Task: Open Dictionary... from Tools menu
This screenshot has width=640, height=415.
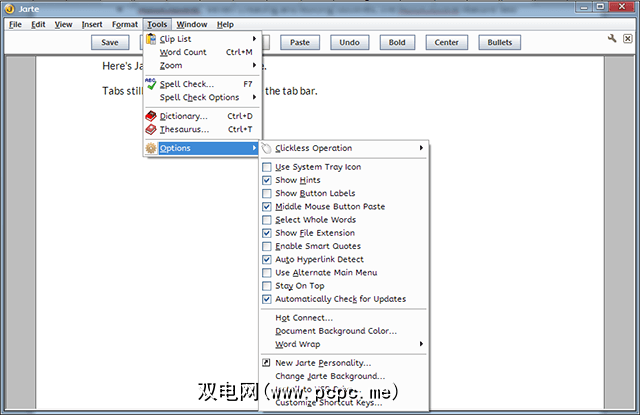Action: coord(202,116)
